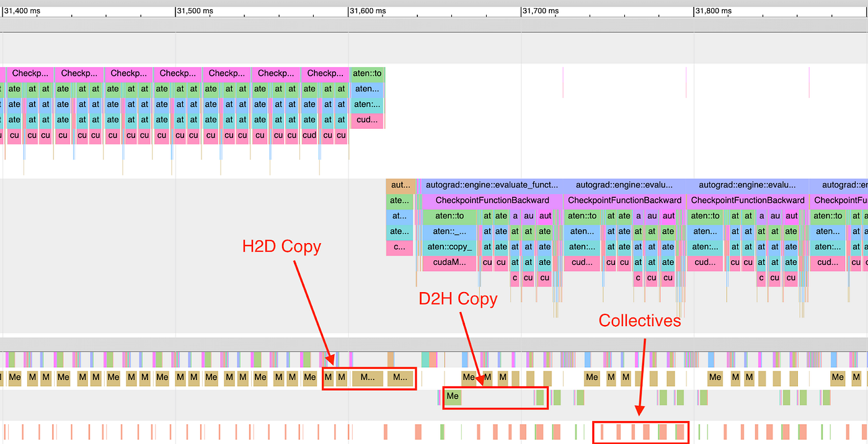Click the 31,600 ms ruler label
This screenshot has width=868, height=444.
coord(368,11)
